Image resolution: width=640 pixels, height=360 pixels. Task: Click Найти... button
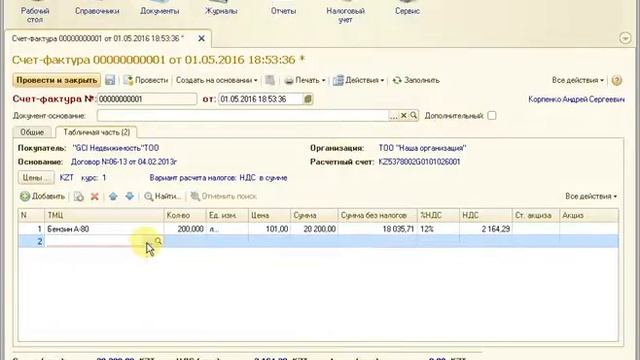point(162,197)
